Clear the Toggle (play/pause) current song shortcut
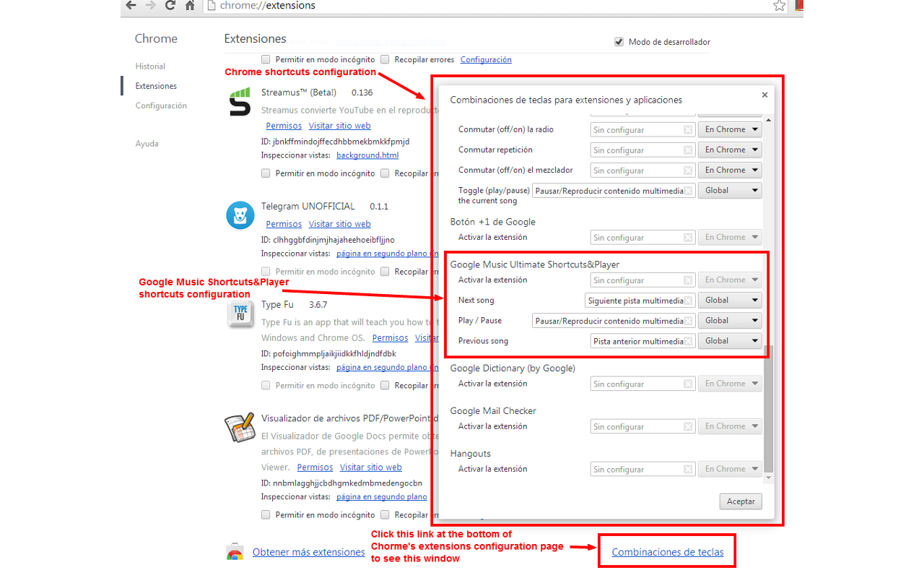 (688, 191)
